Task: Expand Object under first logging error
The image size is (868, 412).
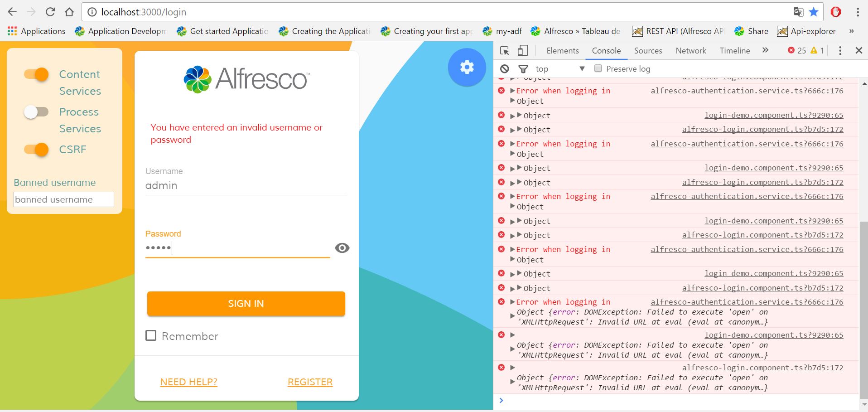Action: [513, 101]
